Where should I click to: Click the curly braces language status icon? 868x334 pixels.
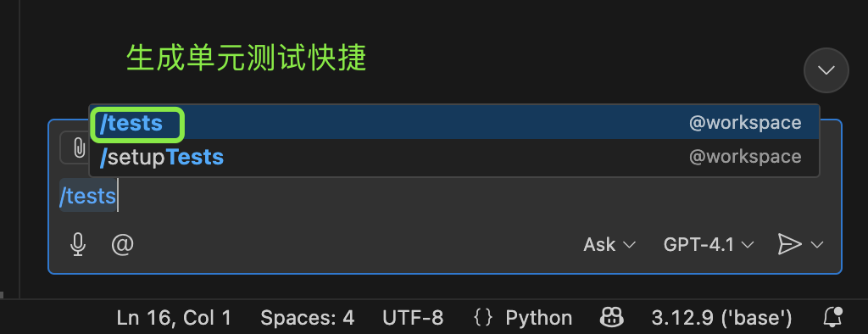click(483, 317)
